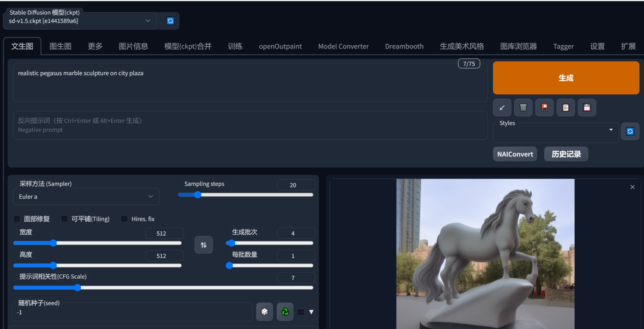Viewport: 644px width, 329px height.
Task: Open the Model Converter tab
Action: pyautogui.click(x=343, y=46)
